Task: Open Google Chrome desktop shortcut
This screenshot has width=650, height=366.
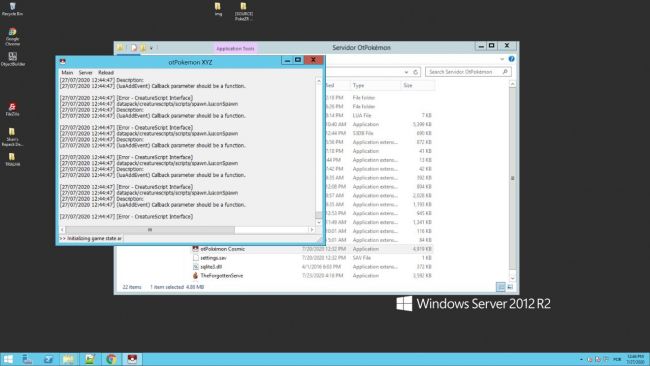Action: pyautogui.click(x=12, y=37)
